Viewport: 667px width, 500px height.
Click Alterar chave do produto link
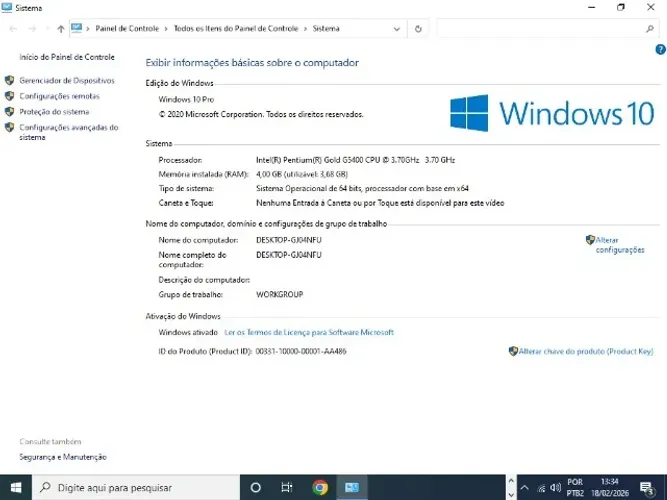(586, 351)
